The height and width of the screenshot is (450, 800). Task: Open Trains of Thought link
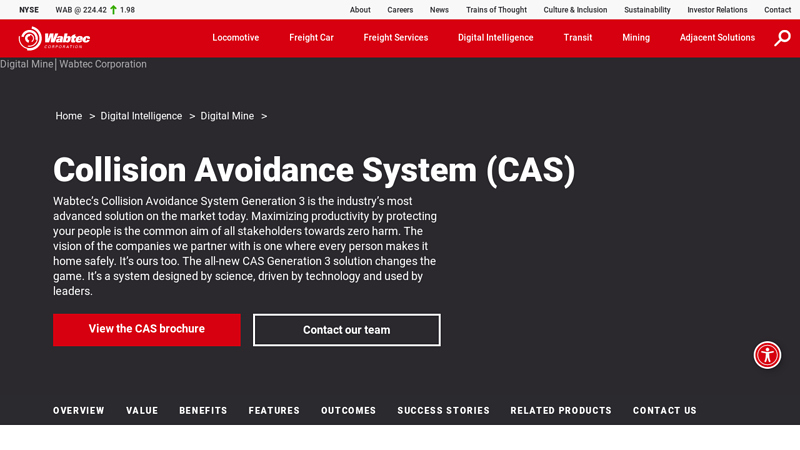[x=496, y=10]
